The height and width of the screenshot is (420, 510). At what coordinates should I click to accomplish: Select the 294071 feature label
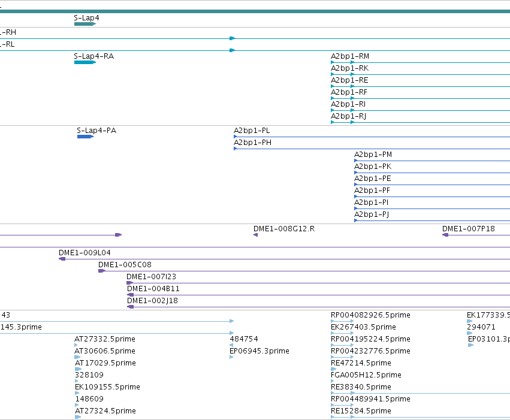(481, 327)
